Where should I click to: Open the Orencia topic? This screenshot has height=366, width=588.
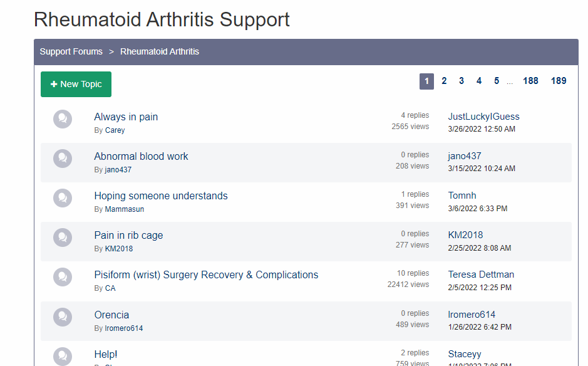tap(111, 315)
